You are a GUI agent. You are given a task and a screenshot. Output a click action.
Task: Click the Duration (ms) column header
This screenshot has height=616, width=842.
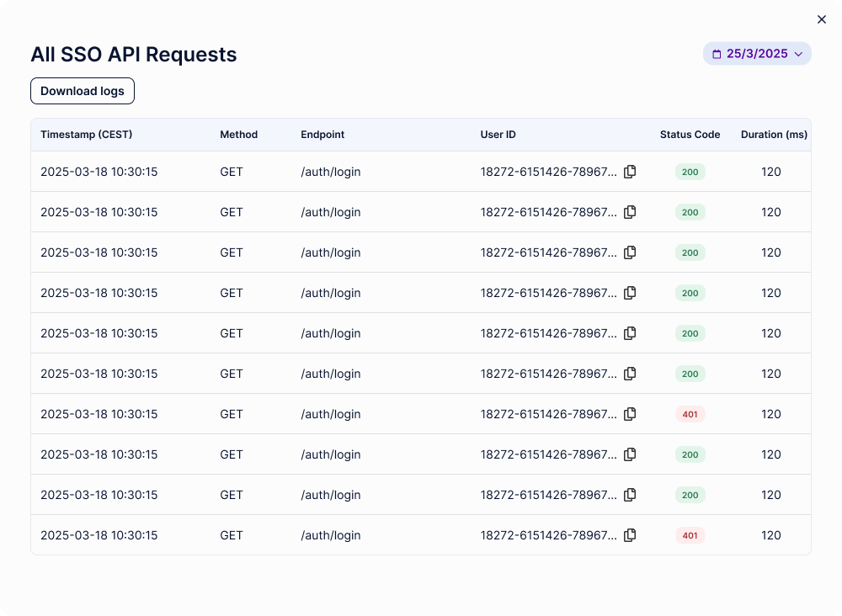click(774, 135)
